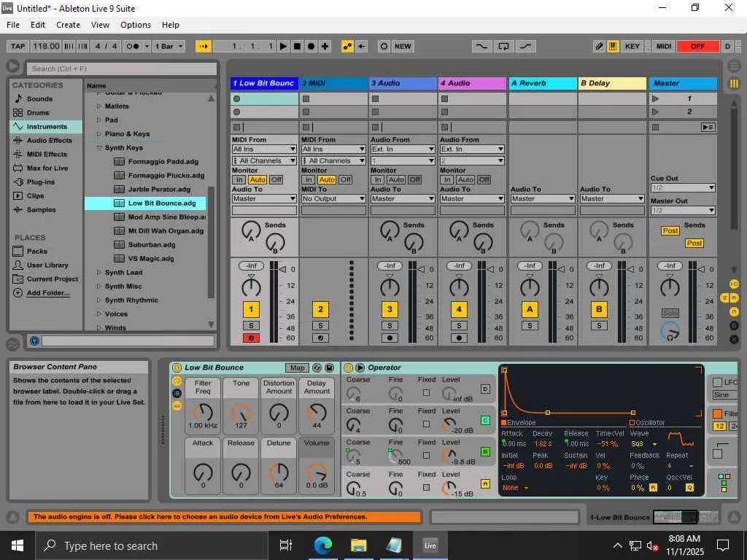Set track 3 monitor to Off
The width and height of the screenshot is (747, 560).
coord(415,179)
